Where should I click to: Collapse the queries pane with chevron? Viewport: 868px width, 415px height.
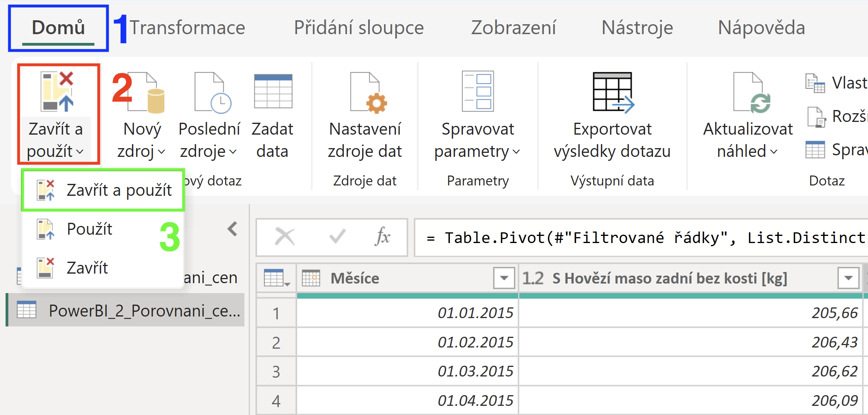coord(232,229)
